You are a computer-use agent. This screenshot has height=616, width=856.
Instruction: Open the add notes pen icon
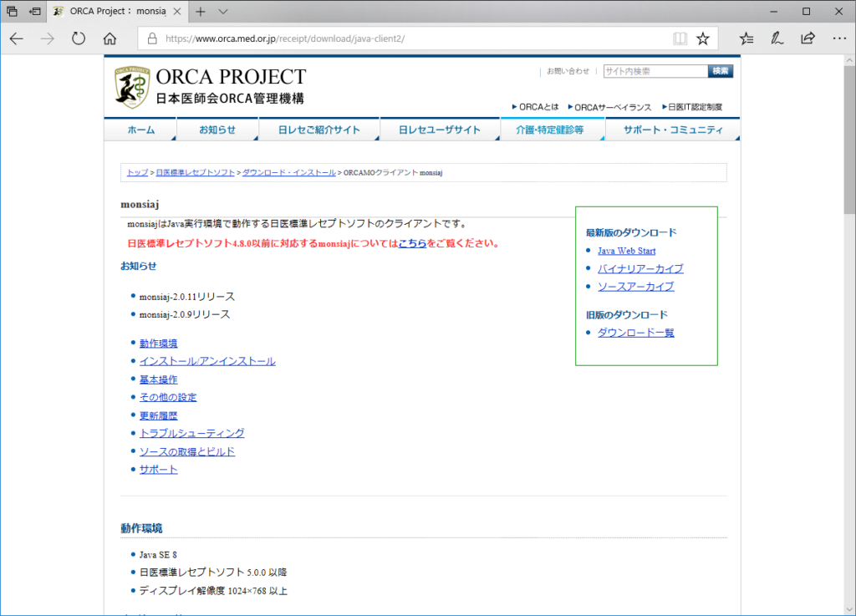tap(777, 38)
